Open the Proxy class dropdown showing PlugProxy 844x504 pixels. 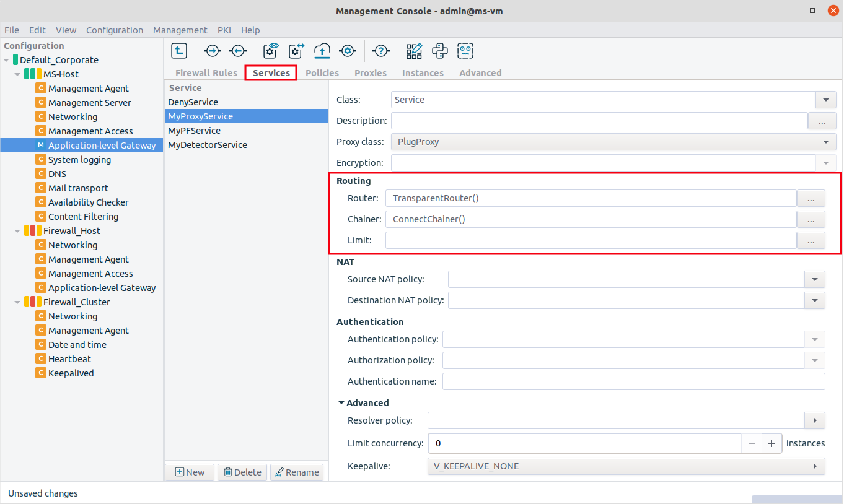click(x=826, y=142)
